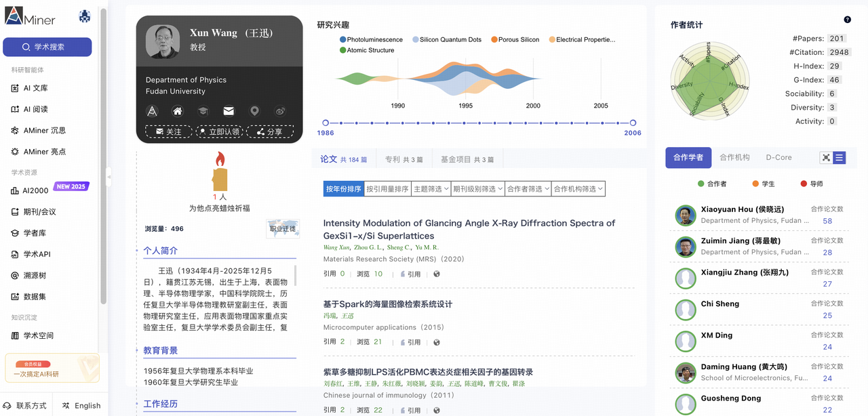Select 按引用量排序 sort option
The image size is (868, 416).
(x=387, y=189)
